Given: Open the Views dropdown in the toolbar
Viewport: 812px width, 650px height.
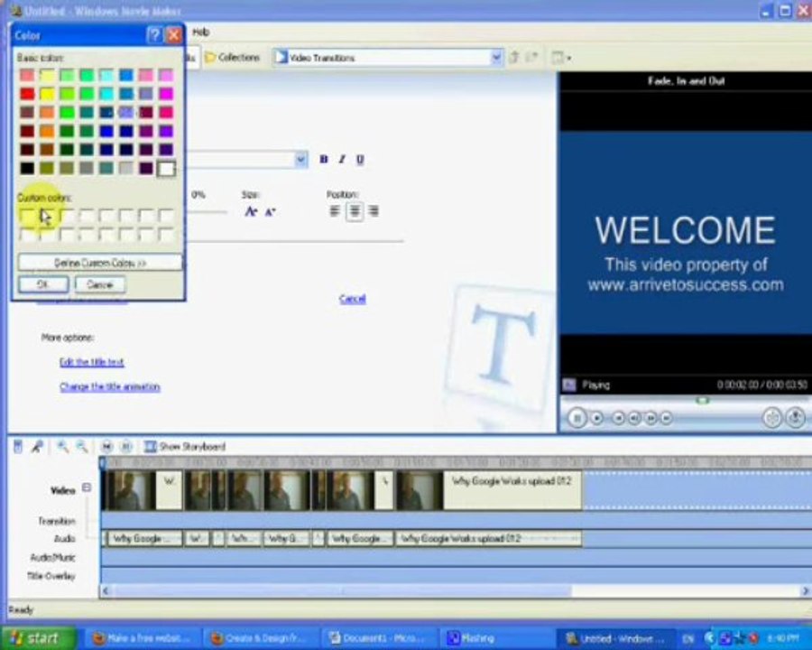Looking at the screenshot, I should tap(561, 57).
